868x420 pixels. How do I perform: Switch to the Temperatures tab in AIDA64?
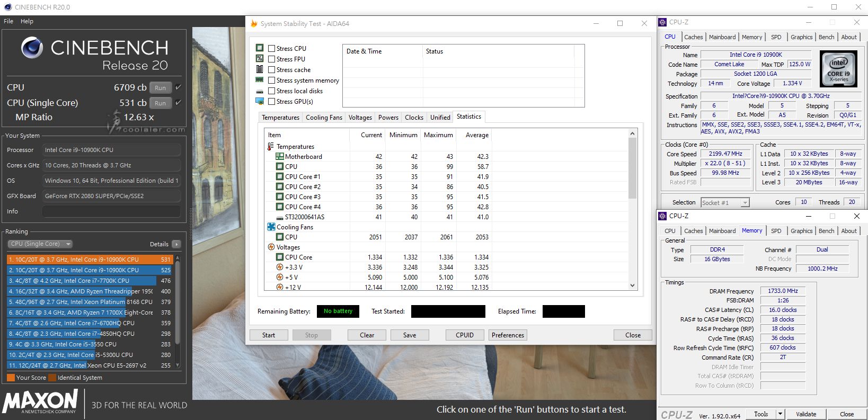point(280,118)
